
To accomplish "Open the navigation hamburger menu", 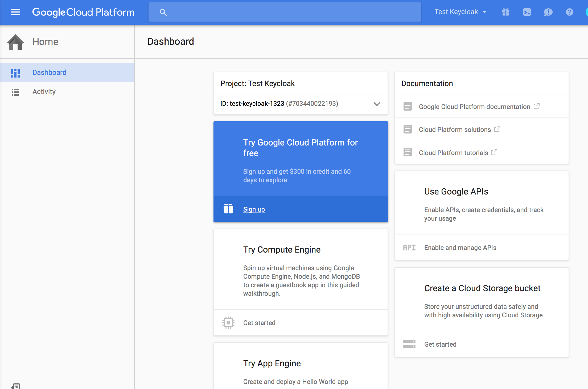I will (x=15, y=12).
